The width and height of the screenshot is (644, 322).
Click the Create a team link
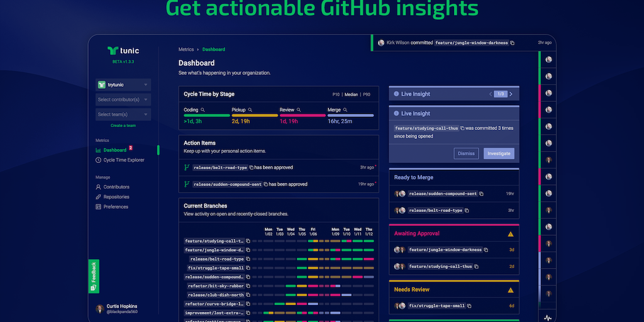pyautogui.click(x=123, y=126)
